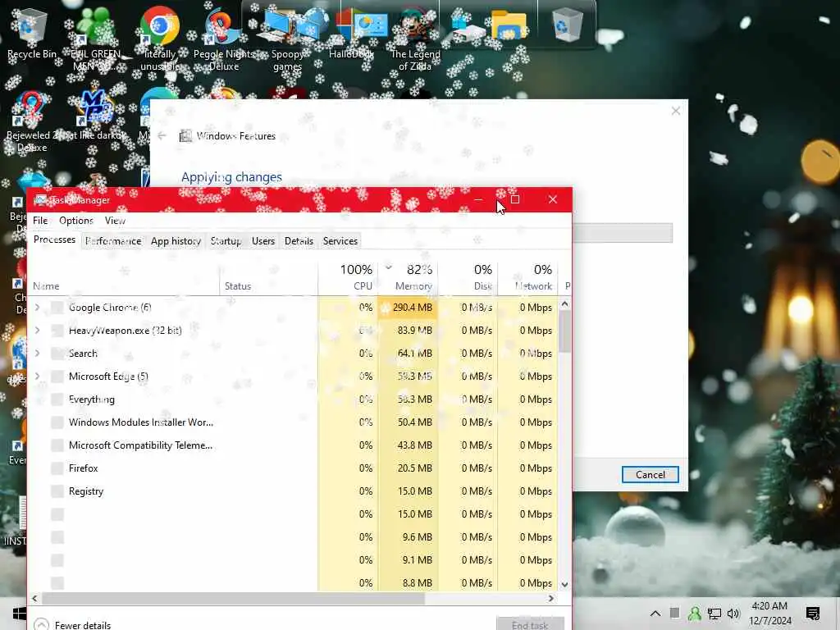Click the End task button
Viewport: 840px width, 630px height.
click(x=530, y=624)
